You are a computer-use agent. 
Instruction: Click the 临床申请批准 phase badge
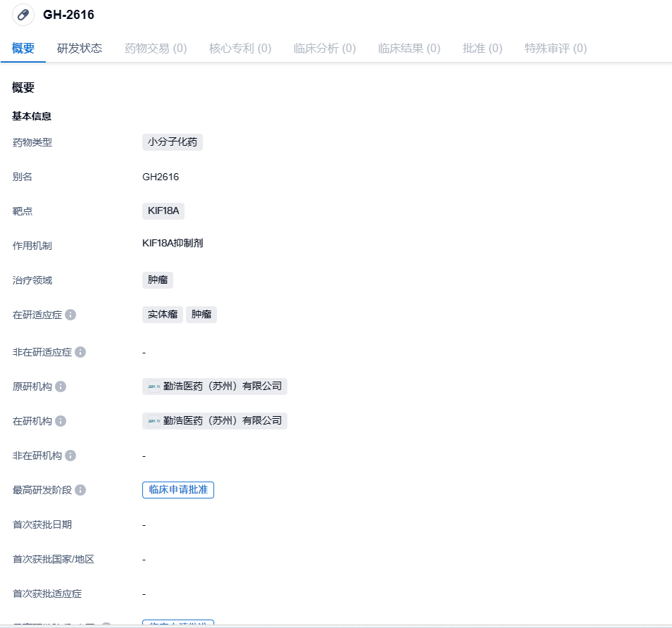[x=178, y=489]
